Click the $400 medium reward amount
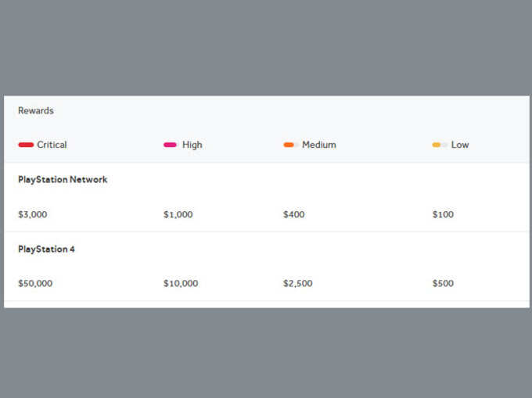Image resolution: width=532 pixels, height=398 pixels. click(293, 214)
